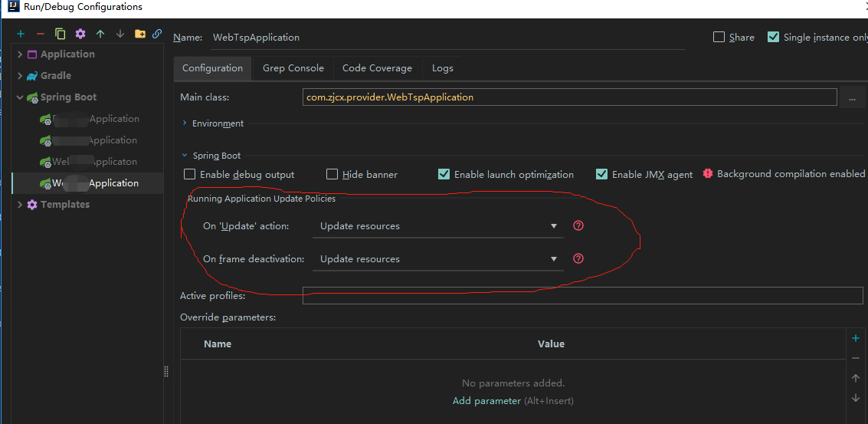Uncheck Enable launch optimization

444,175
